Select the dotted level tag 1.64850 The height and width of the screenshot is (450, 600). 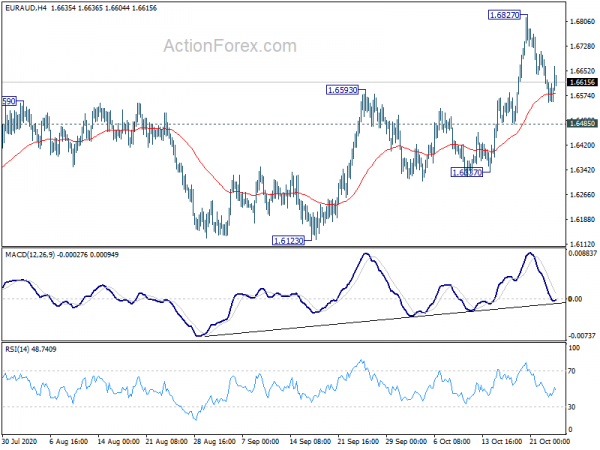click(x=582, y=123)
